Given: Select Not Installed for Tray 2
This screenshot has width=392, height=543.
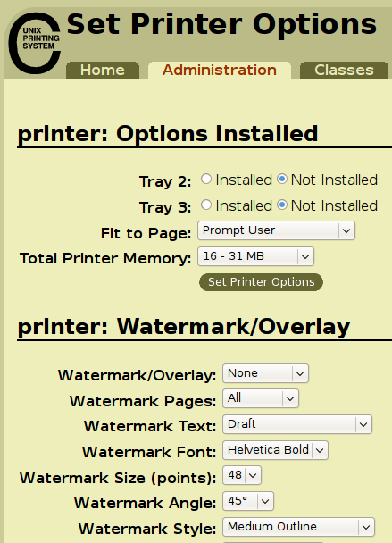Looking at the screenshot, I should [282, 179].
